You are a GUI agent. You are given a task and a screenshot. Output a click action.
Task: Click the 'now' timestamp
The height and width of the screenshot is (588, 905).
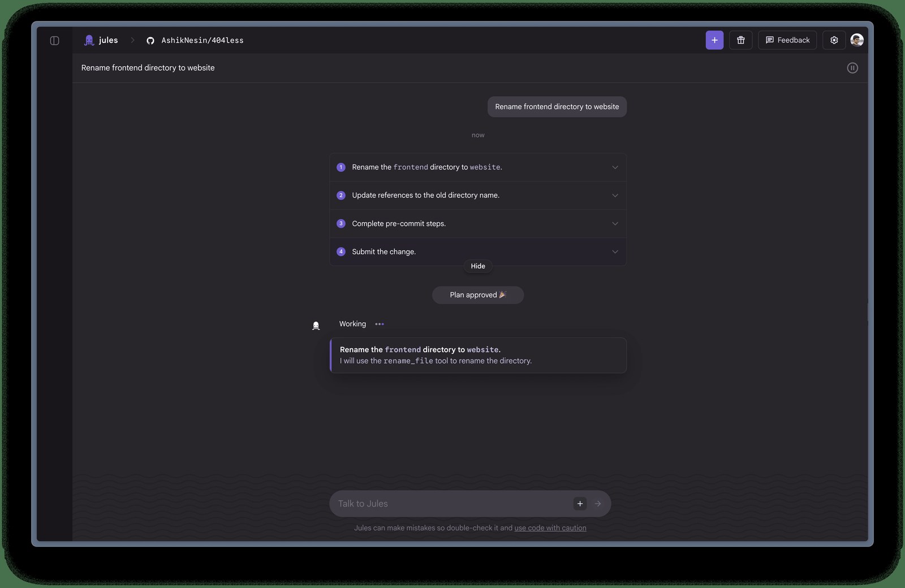478,135
